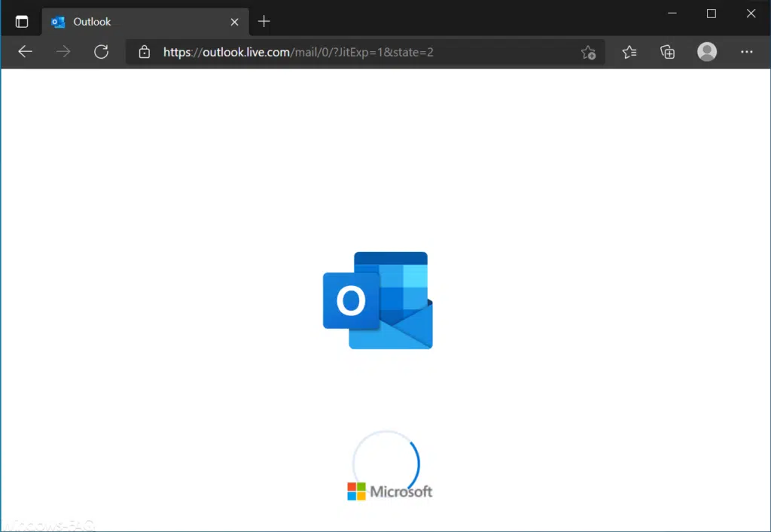
Task: Click inside the address bar URL
Action: pyautogui.click(x=301, y=53)
